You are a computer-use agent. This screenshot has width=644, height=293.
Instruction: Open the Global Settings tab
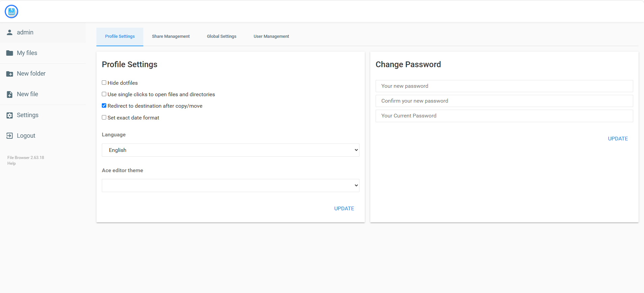point(222,36)
